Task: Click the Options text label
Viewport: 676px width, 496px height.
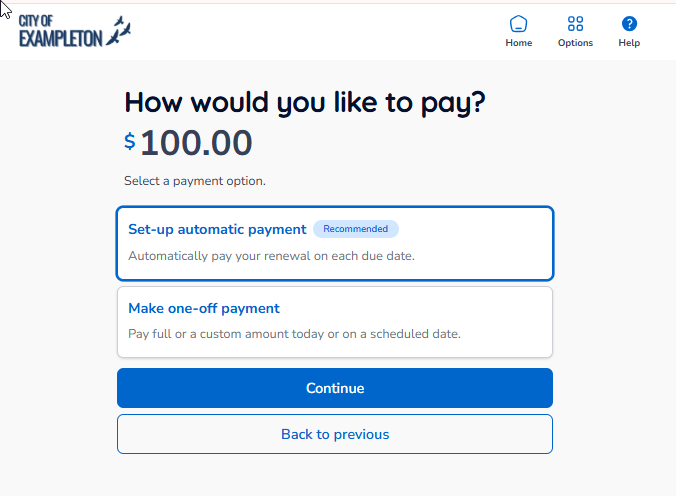Action: click(575, 43)
